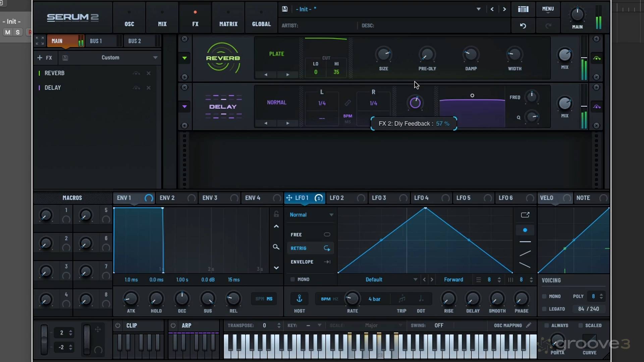Viewport: 644px width, 362px height.
Task: Advance to the next Reverb preset arrow
Action: pos(287,74)
